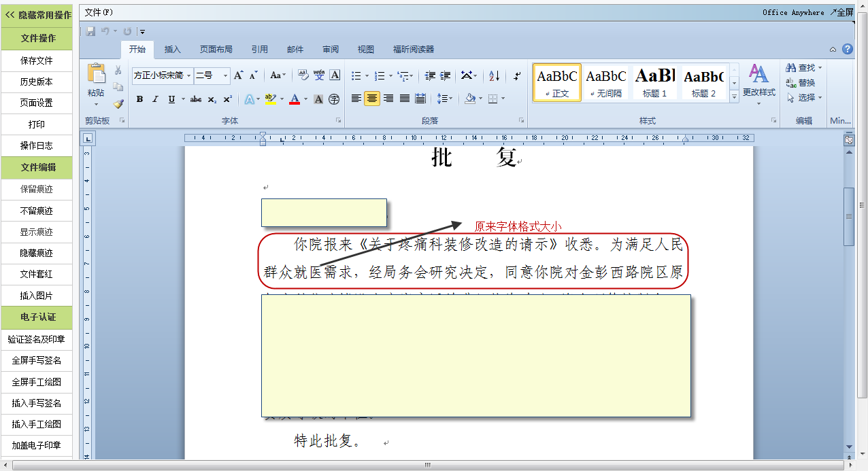The image size is (868, 471).
Task: Open the font size dropdown
Action: pyautogui.click(x=226, y=75)
